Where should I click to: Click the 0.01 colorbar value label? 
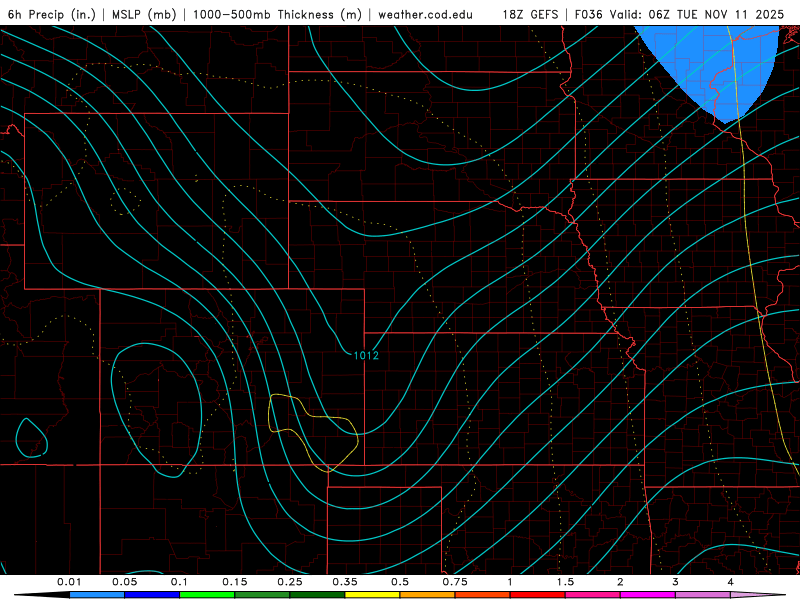pyautogui.click(x=69, y=582)
